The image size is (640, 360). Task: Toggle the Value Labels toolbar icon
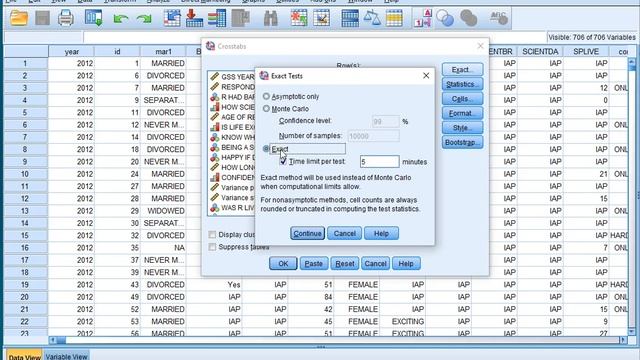422,18
